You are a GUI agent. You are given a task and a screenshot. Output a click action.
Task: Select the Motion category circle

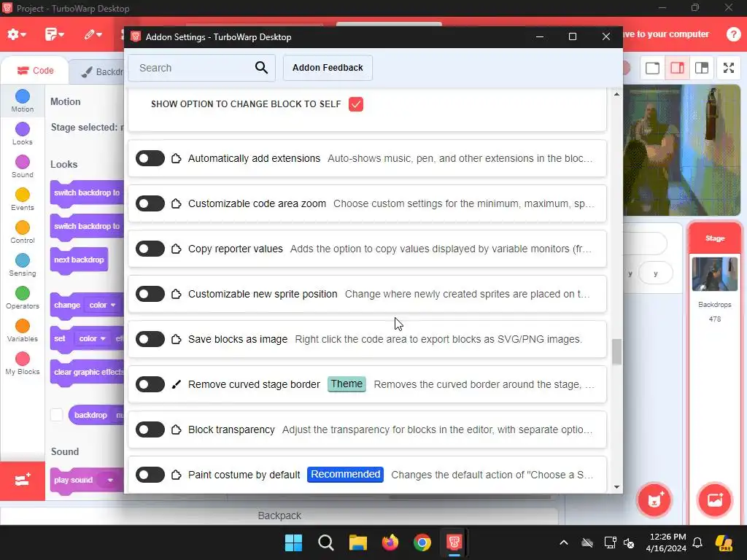(x=23, y=96)
